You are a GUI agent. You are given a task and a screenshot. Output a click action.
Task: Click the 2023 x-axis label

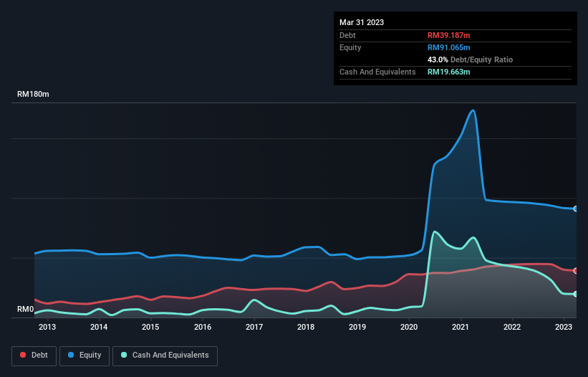tap(564, 327)
